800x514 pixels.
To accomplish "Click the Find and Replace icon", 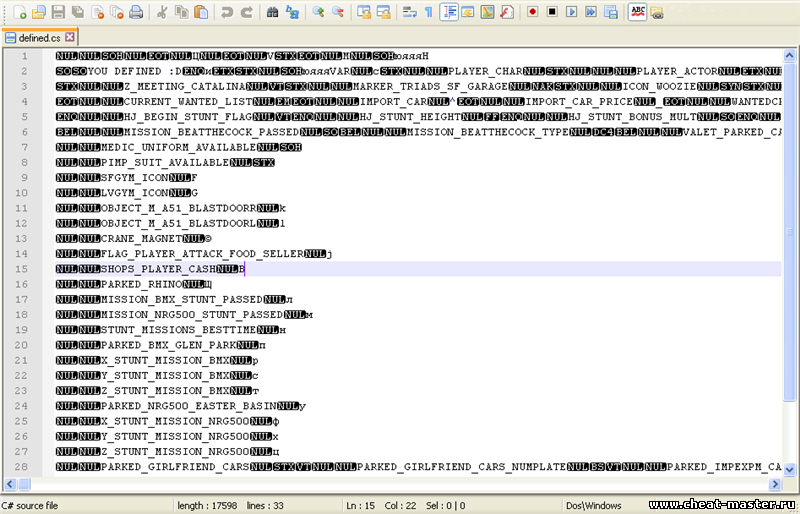I will [x=292, y=12].
